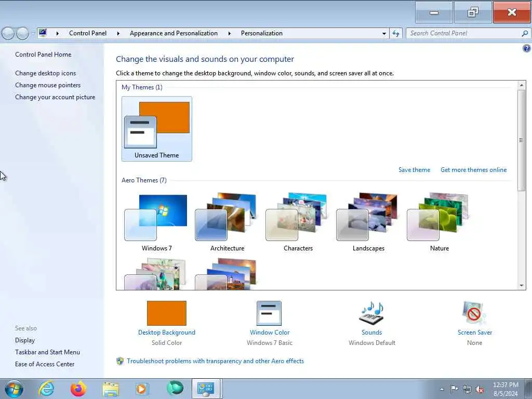
Task: Click the theme list scrollbar thumb
Action: click(x=522, y=140)
